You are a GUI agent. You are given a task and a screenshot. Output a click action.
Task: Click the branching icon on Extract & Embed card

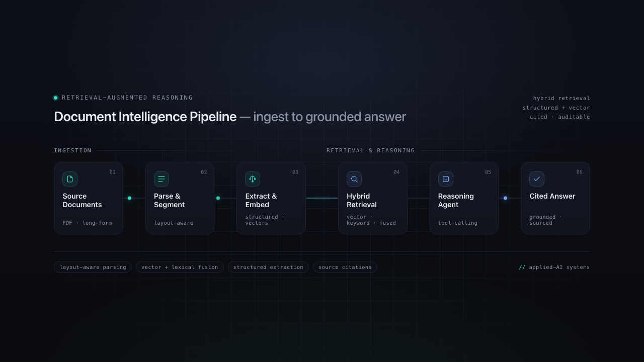[253, 179]
